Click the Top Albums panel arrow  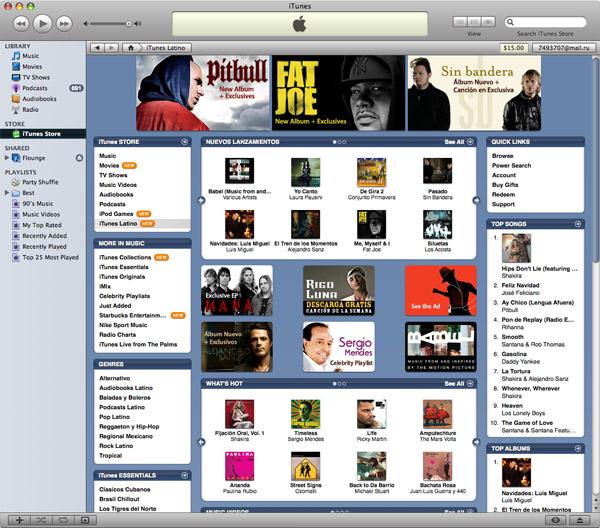click(x=578, y=448)
